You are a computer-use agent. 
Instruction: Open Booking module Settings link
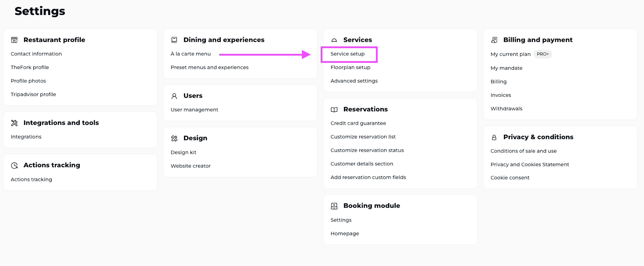341,220
